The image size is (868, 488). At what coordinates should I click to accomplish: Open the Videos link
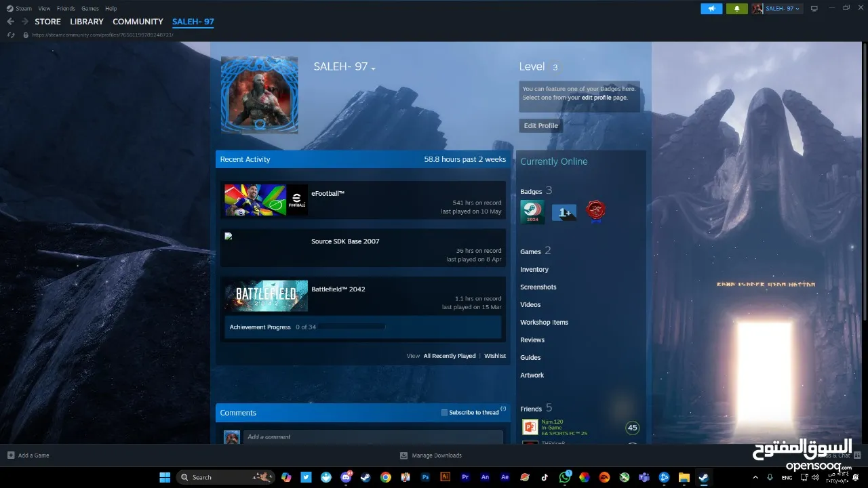pos(530,305)
